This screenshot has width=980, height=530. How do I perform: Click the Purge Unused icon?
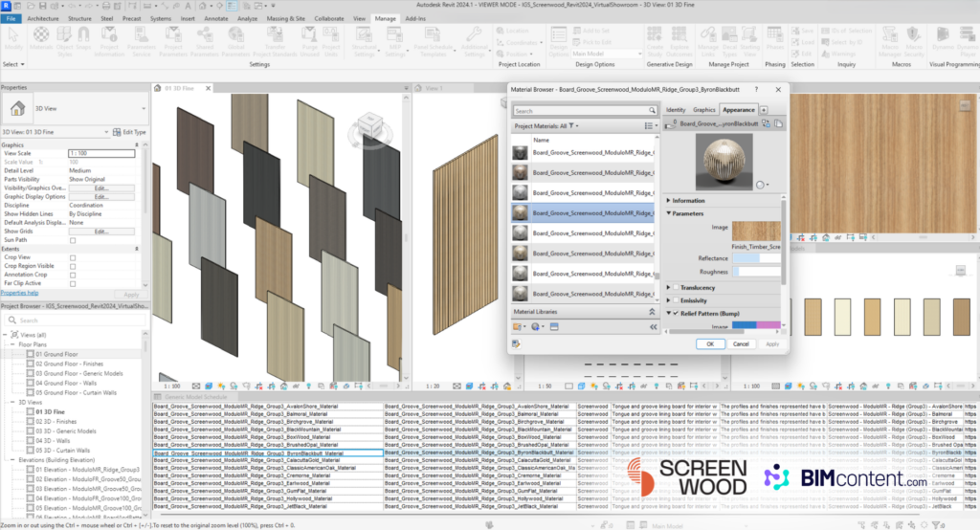coord(309,34)
